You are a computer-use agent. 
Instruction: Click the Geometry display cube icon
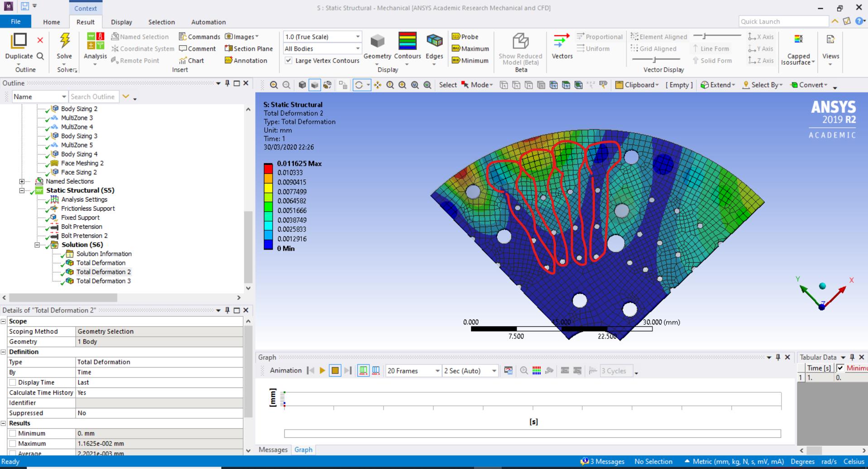(x=377, y=42)
